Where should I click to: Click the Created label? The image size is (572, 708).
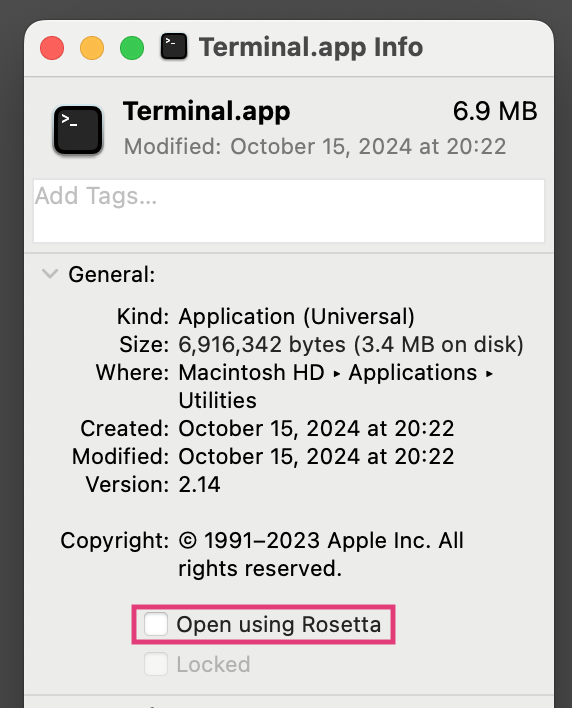pos(125,429)
